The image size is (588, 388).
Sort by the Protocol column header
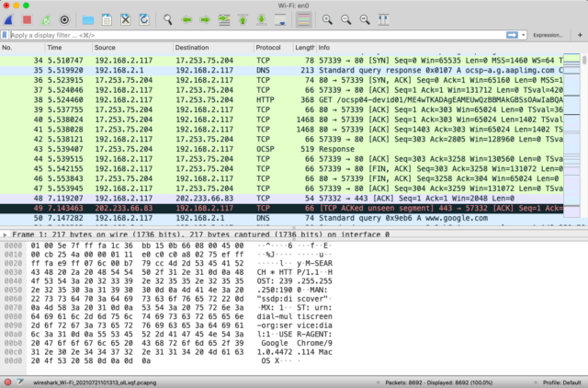274,48
